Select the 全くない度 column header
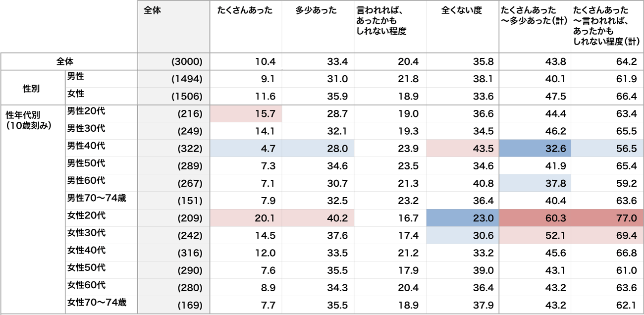The width and height of the screenshot is (644, 315). 461,10
